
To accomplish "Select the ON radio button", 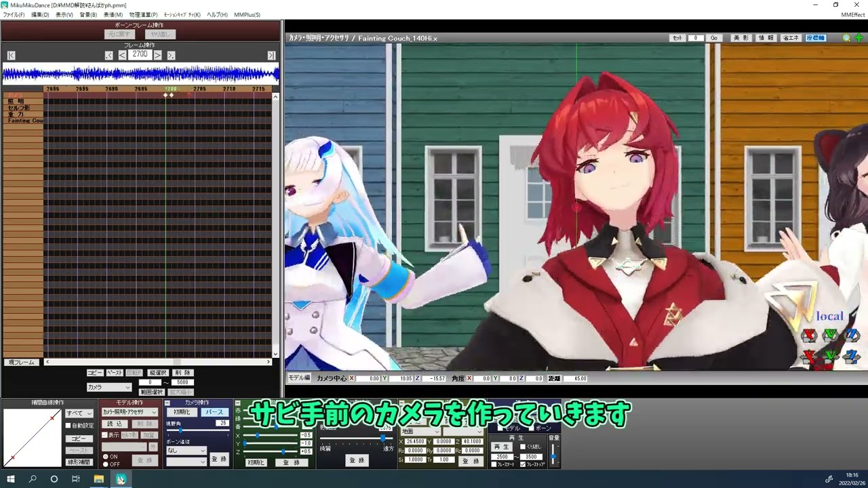I will pos(105,457).
